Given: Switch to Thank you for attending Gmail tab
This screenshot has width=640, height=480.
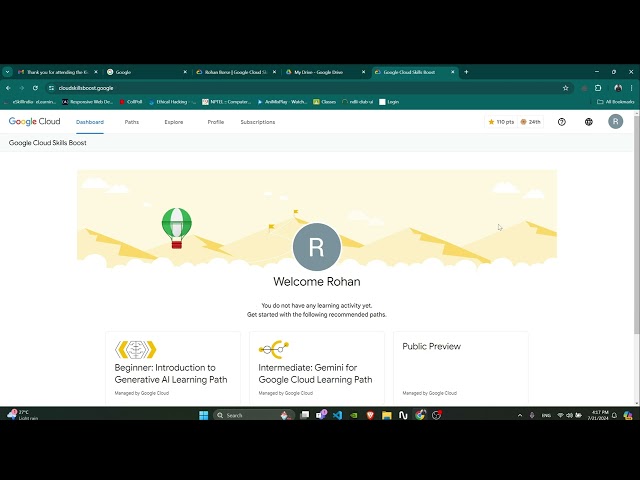Looking at the screenshot, I should click(x=58, y=72).
